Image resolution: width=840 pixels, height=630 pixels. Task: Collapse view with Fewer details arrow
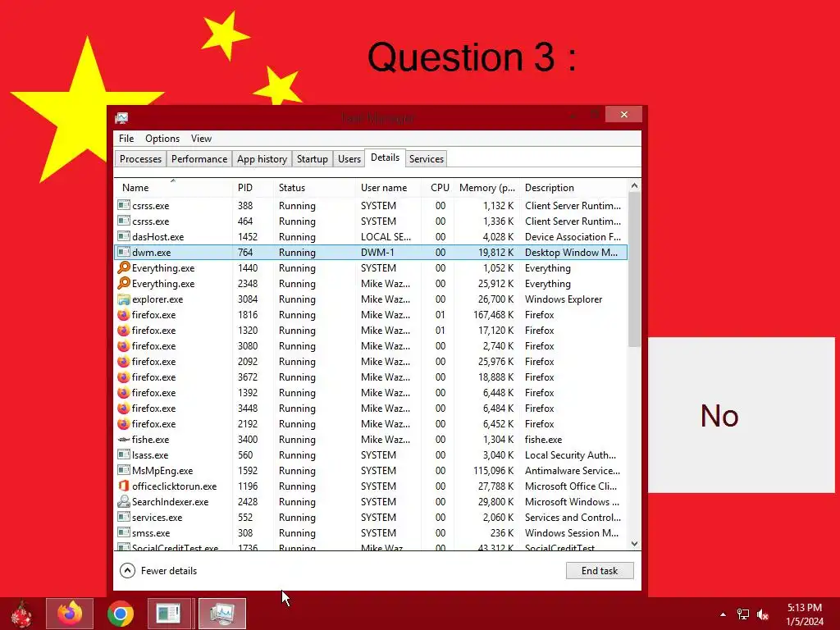click(127, 571)
